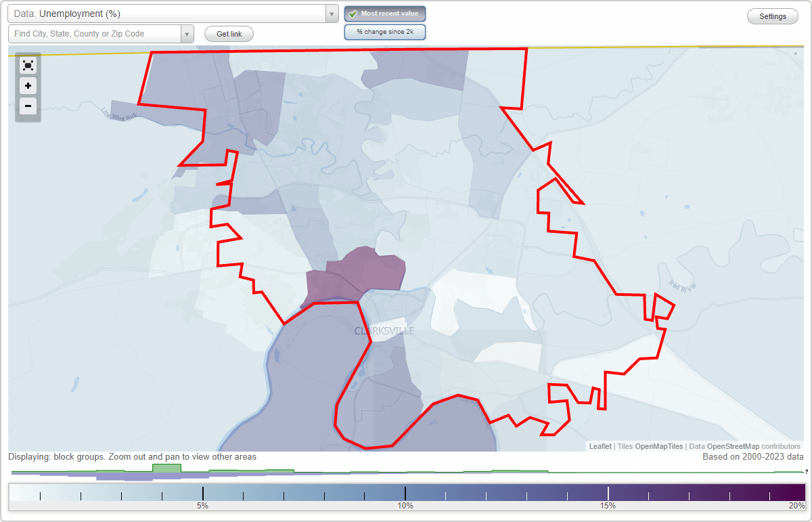Click the question mark beside histogram
The height and width of the screenshot is (522, 812).
point(807,472)
